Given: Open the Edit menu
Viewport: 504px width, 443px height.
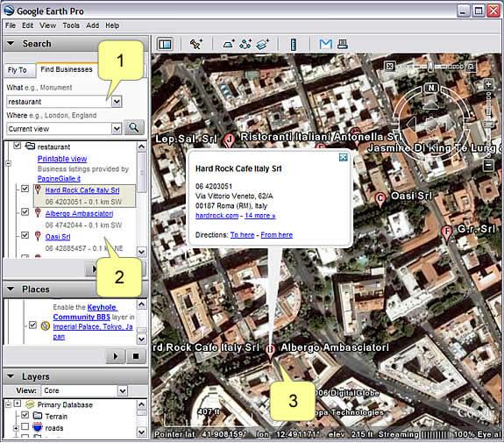Looking at the screenshot, I should tap(28, 25).
